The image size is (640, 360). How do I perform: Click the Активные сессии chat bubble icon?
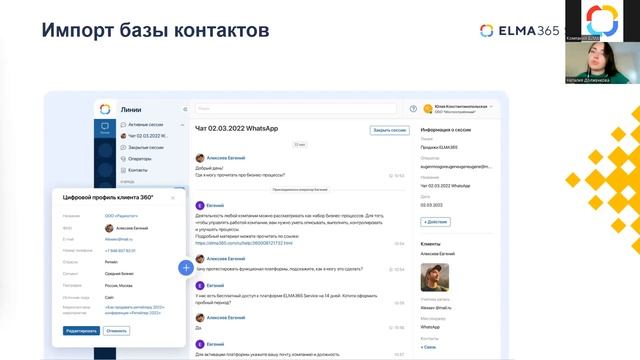123,124
